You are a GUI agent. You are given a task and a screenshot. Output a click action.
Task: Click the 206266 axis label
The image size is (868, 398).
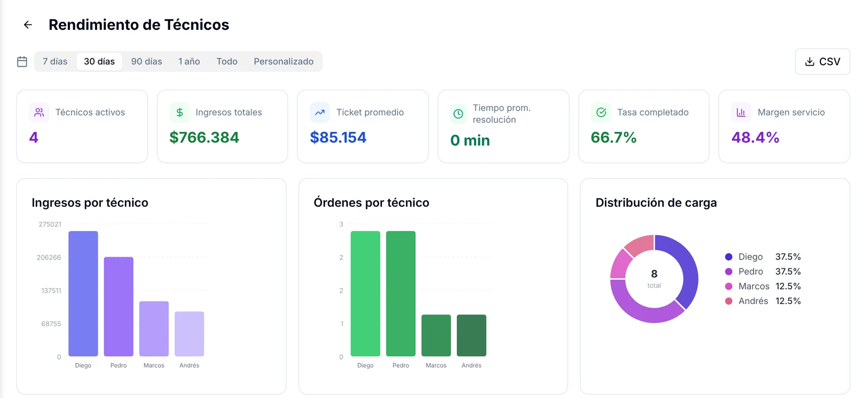click(49, 257)
